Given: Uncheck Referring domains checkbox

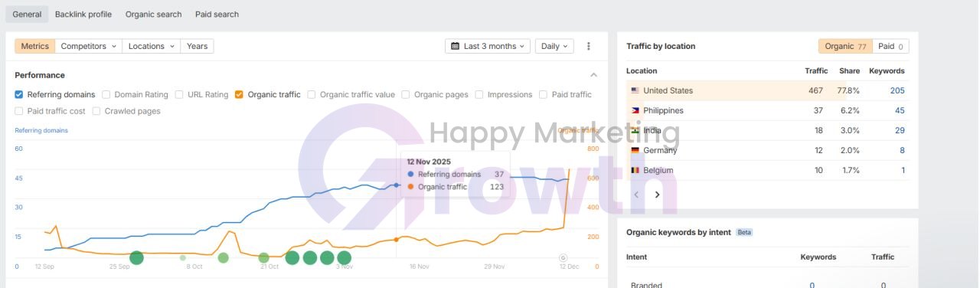Looking at the screenshot, I should click(19, 94).
